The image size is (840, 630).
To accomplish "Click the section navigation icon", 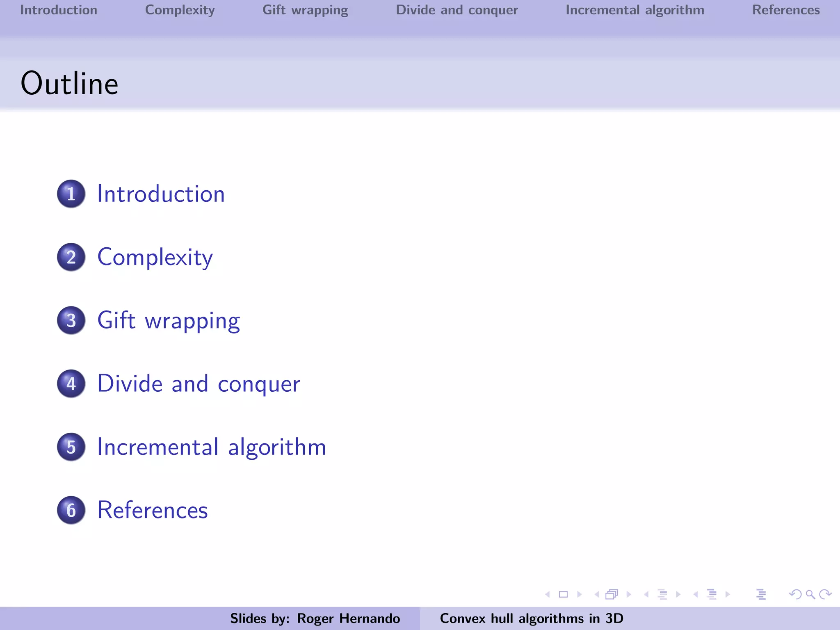I will click(712, 594).
